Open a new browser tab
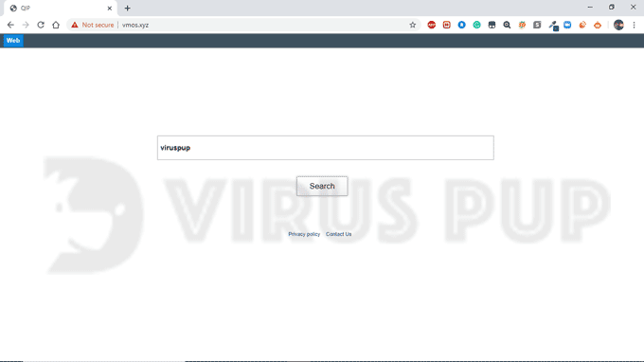 127,9
